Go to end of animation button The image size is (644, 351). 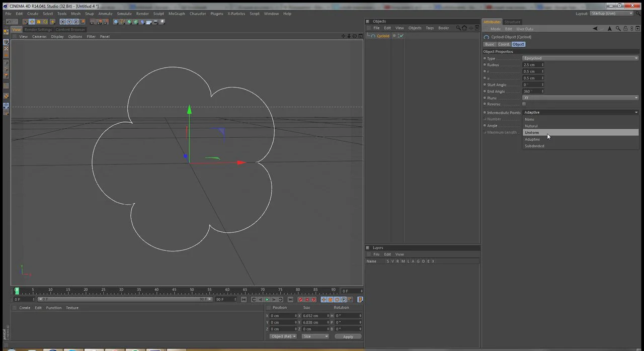[290, 299]
